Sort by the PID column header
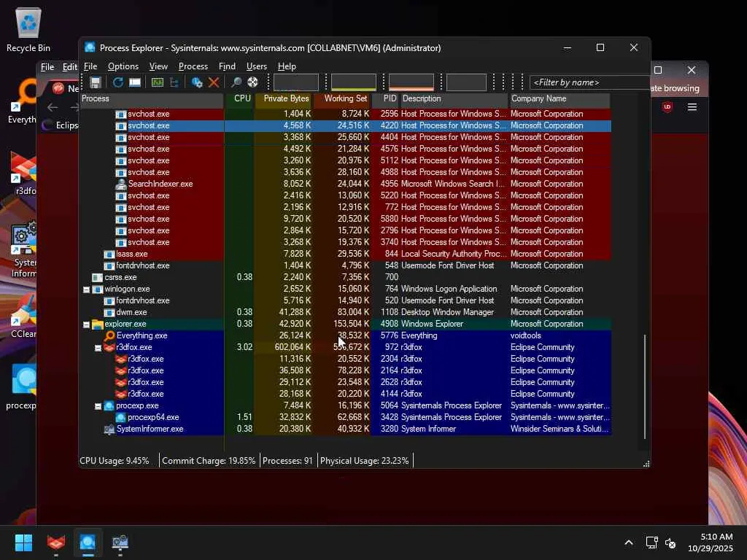Viewport: 747px width, 560px height. coord(385,98)
